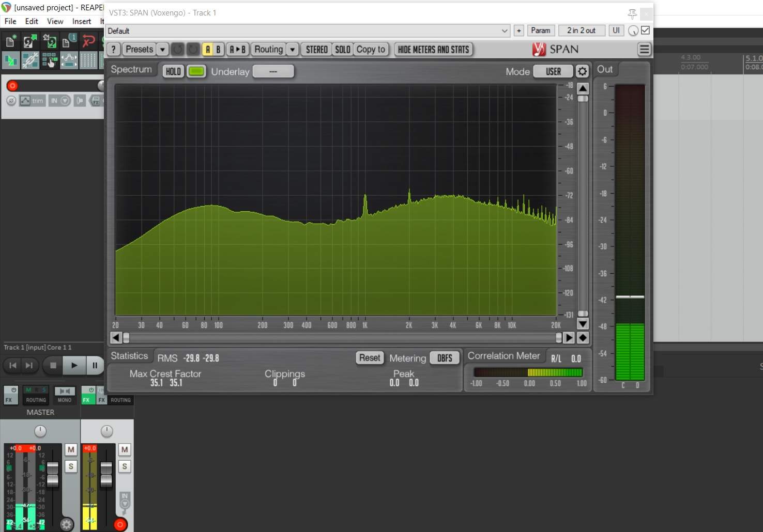Create new project via toolbar icon
This screenshot has height=532, width=763.
(10, 41)
